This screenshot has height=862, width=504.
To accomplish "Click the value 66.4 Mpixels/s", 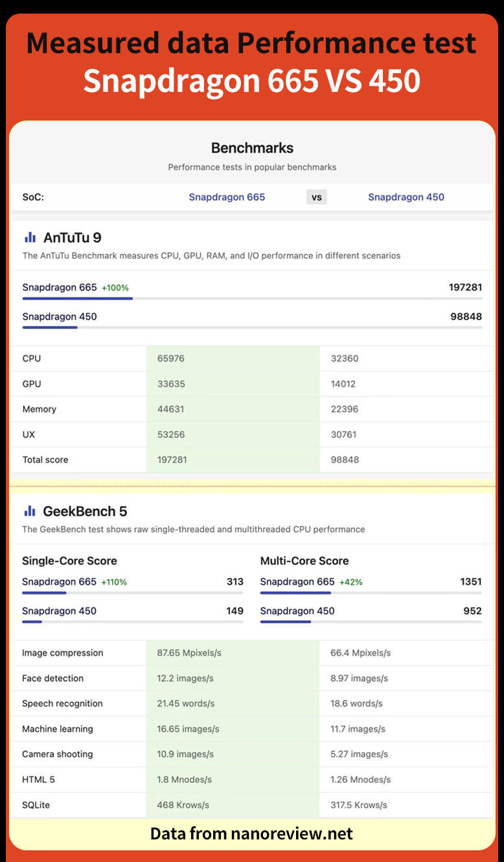I will click(361, 653).
